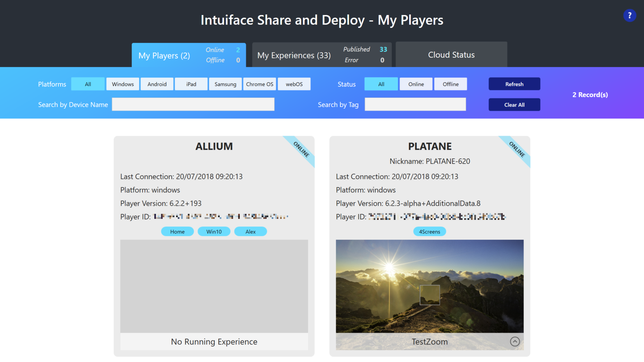
Task: Filter platforms by Windows
Action: 123,84
